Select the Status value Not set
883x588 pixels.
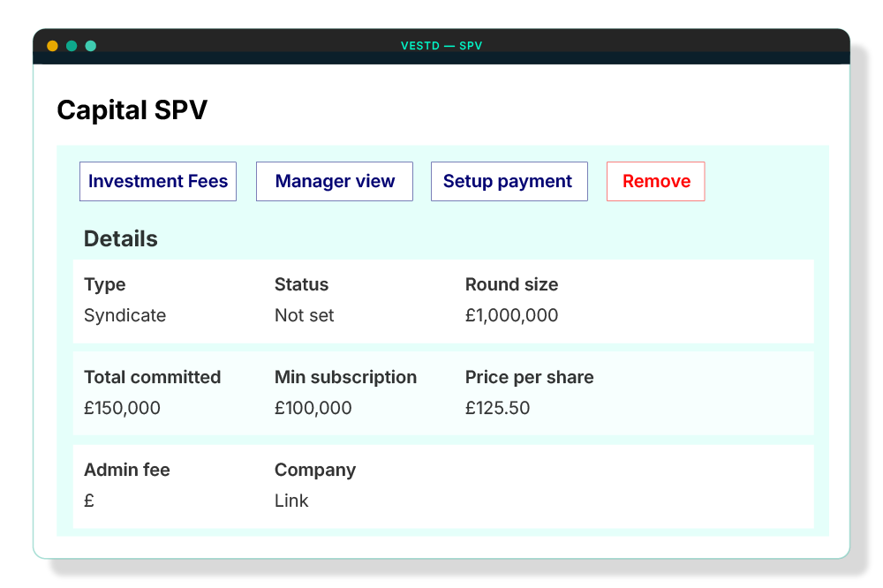click(304, 315)
